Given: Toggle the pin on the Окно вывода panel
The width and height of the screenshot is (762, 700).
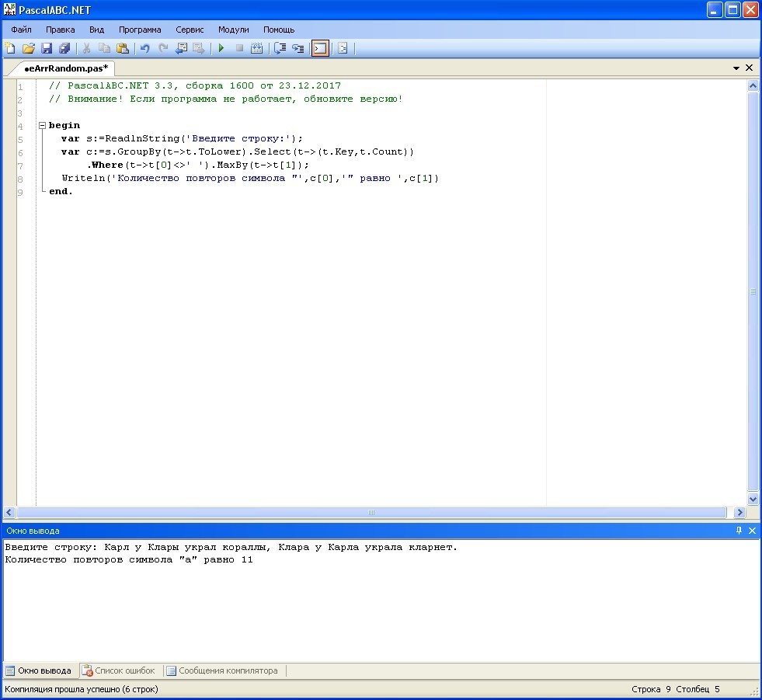Looking at the screenshot, I should pyautogui.click(x=739, y=531).
